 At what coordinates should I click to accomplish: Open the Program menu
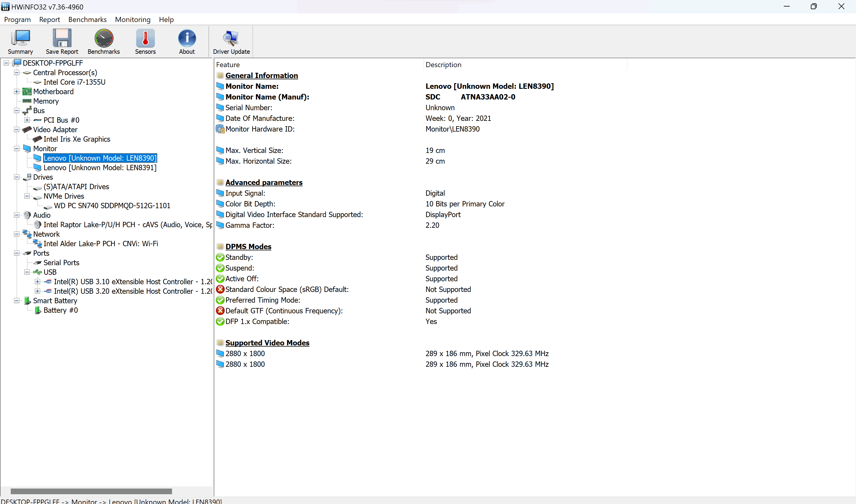tap(17, 20)
